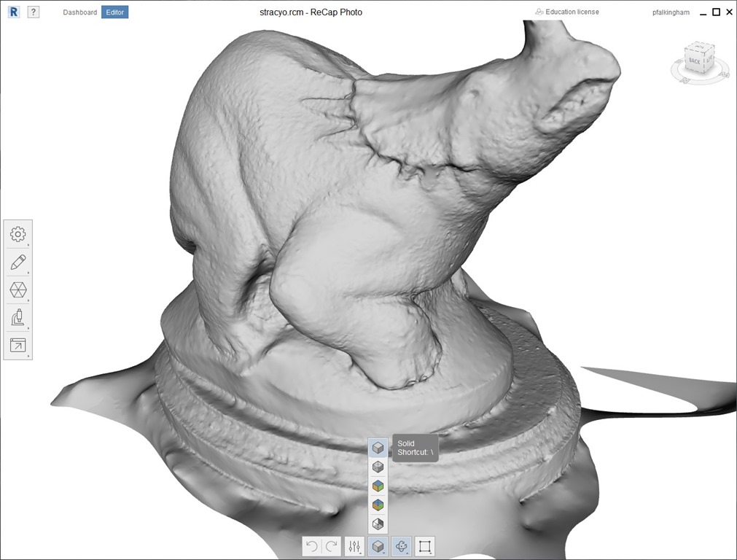
Task: Open the Model tools hexagon icon
Action: pos(18,289)
